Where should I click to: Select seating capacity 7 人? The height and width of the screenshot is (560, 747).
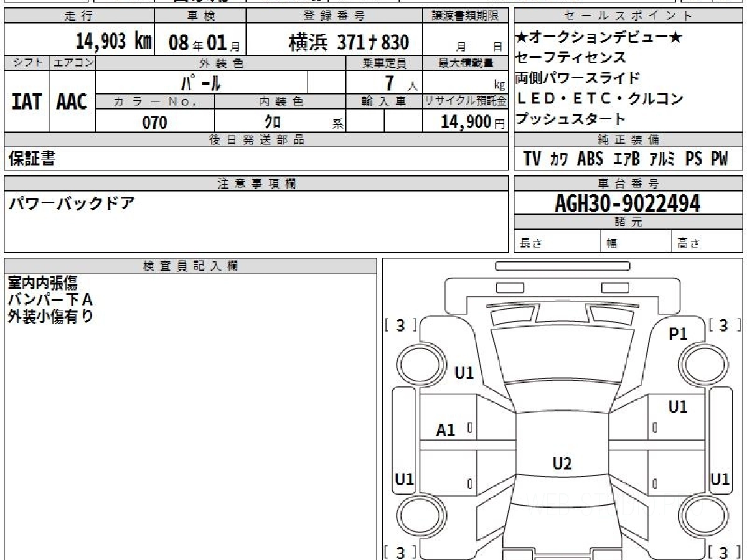point(401,83)
